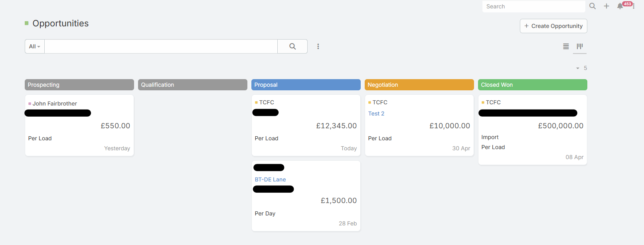This screenshot has width=644, height=245.
Task: Switch to kanban view
Action: (580, 46)
